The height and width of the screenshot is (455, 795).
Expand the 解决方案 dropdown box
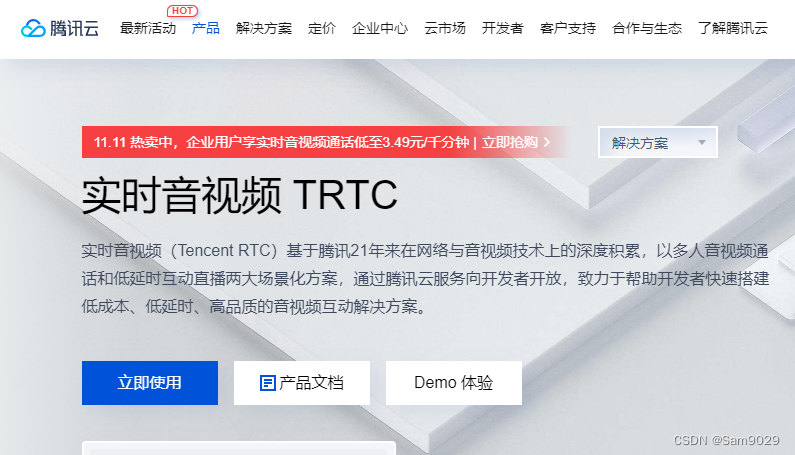[658, 142]
